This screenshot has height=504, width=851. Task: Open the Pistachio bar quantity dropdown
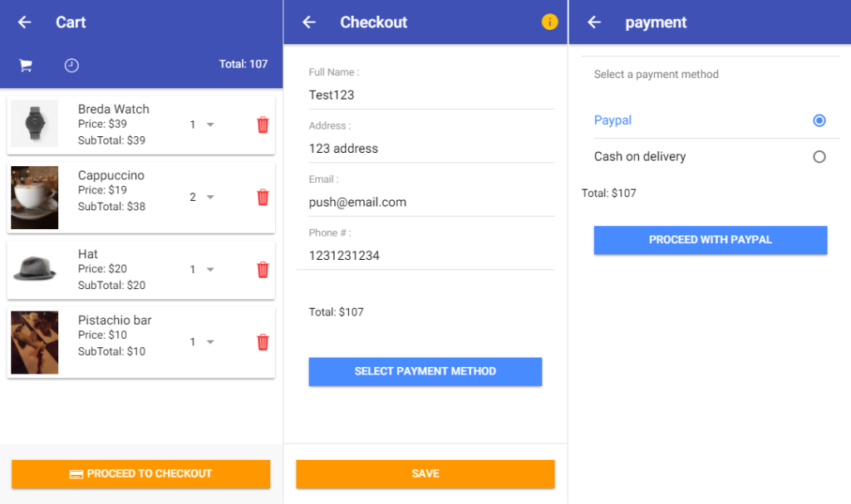202,342
